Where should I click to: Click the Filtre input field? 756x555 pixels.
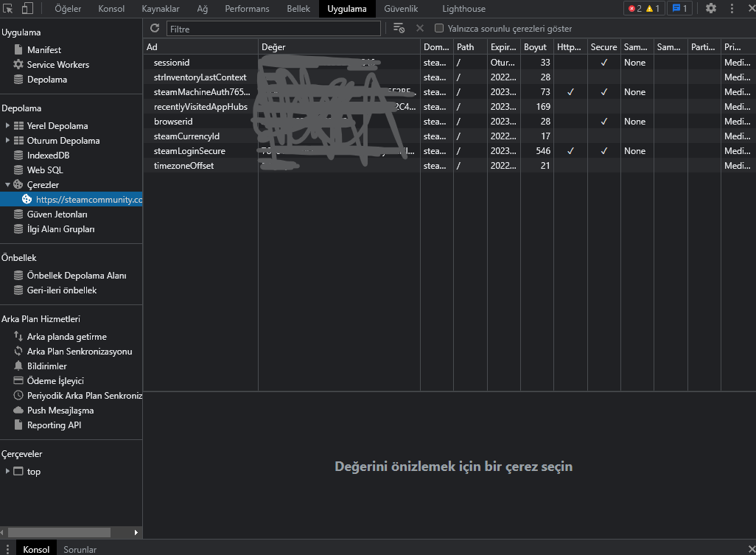(273, 29)
